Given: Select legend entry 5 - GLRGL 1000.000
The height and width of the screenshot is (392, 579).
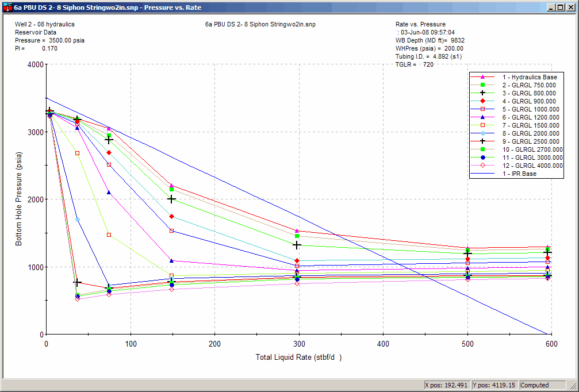Looking at the screenshot, I should pyautogui.click(x=516, y=110).
